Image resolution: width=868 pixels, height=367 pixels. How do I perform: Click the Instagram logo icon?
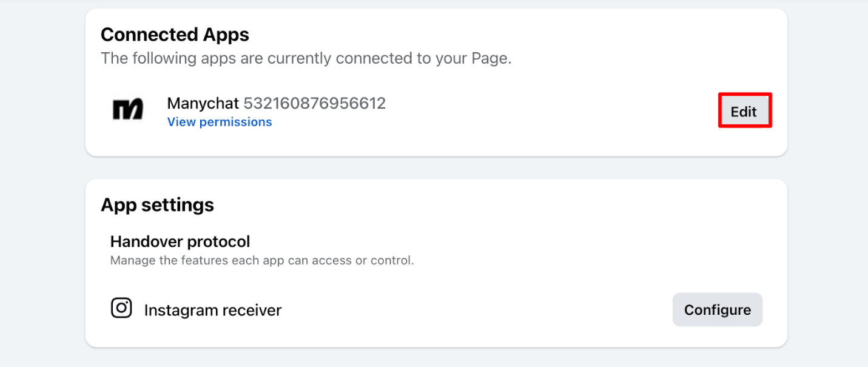[x=121, y=308]
